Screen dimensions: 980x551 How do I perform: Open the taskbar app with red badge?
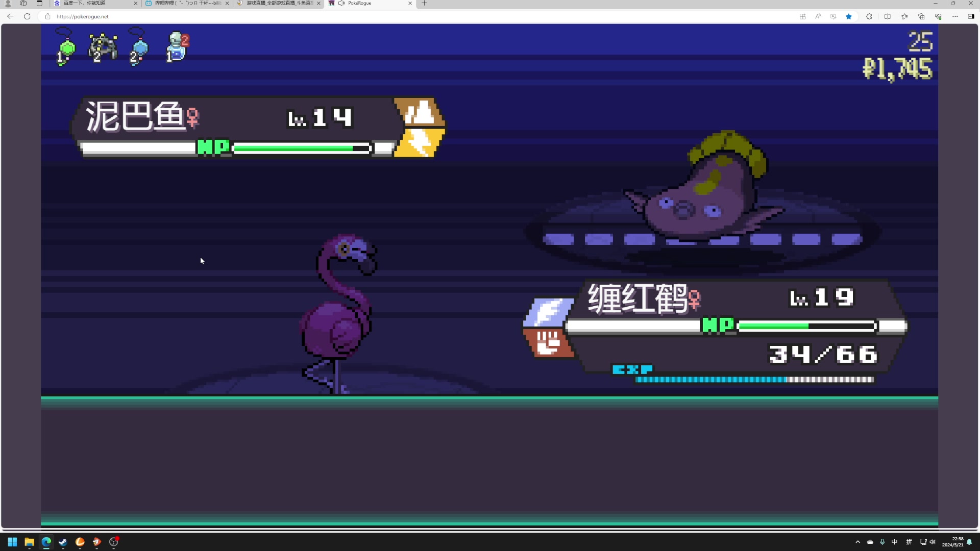114,542
